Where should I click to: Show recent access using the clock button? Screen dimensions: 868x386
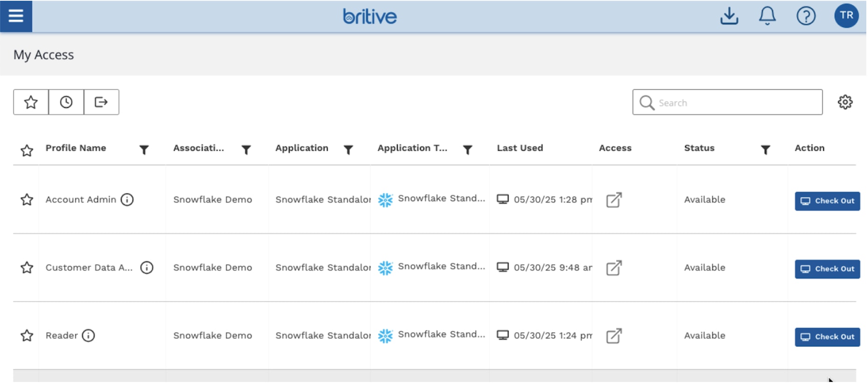coord(66,102)
